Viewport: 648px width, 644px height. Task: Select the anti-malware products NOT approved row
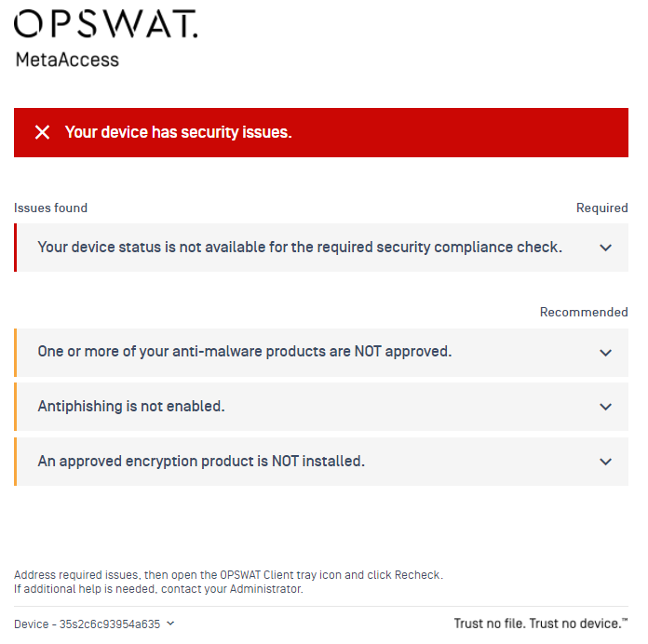[321, 353]
